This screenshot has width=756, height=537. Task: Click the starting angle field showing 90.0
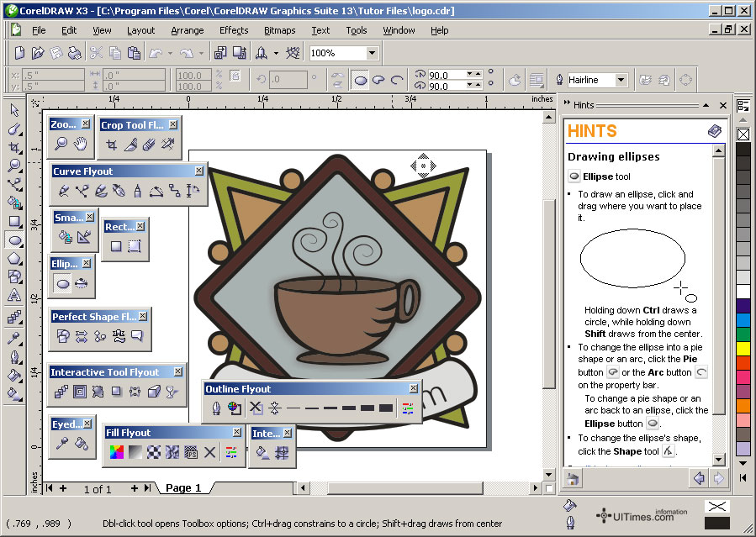(x=447, y=75)
